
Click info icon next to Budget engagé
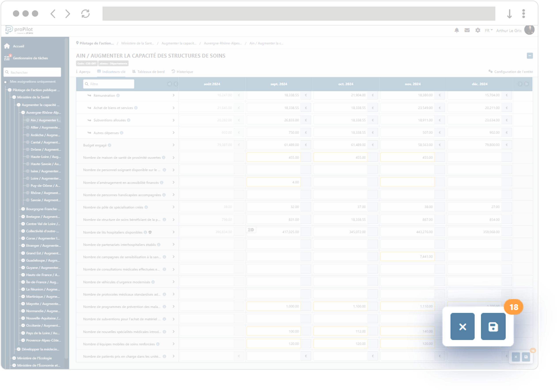pos(110,145)
